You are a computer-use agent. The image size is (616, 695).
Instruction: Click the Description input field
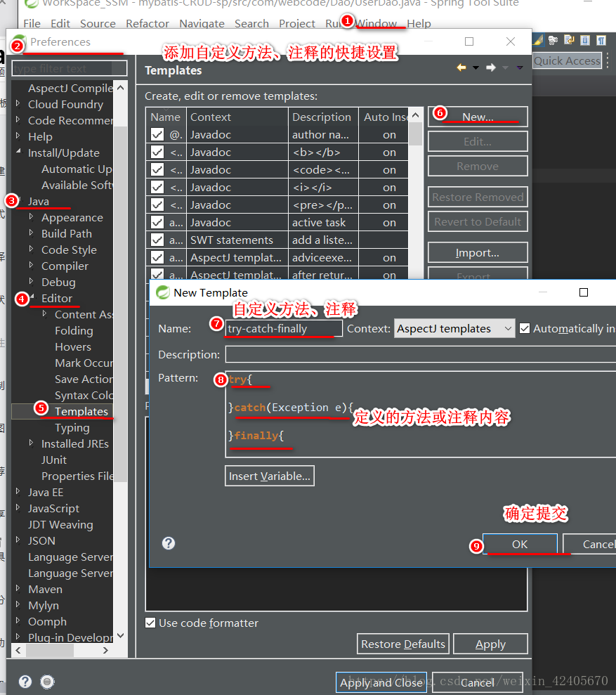[x=421, y=354]
